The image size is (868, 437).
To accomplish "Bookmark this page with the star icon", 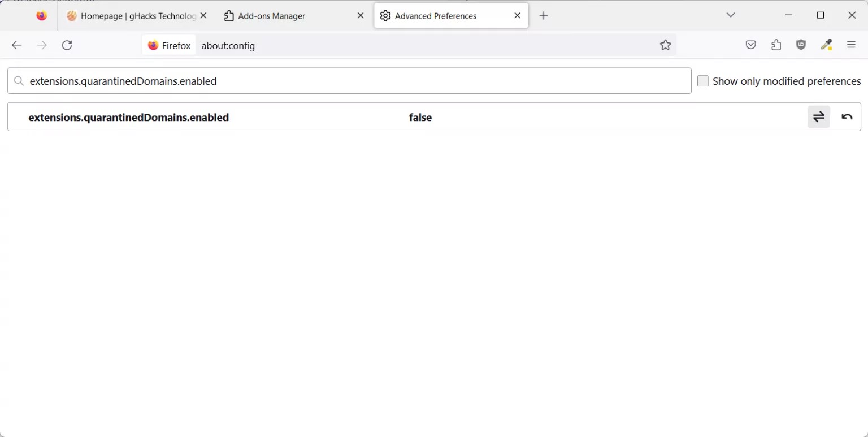I will [x=665, y=45].
